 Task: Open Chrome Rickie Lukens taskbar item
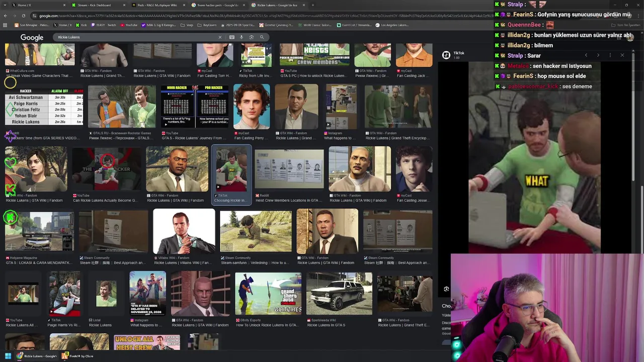click(37, 356)
